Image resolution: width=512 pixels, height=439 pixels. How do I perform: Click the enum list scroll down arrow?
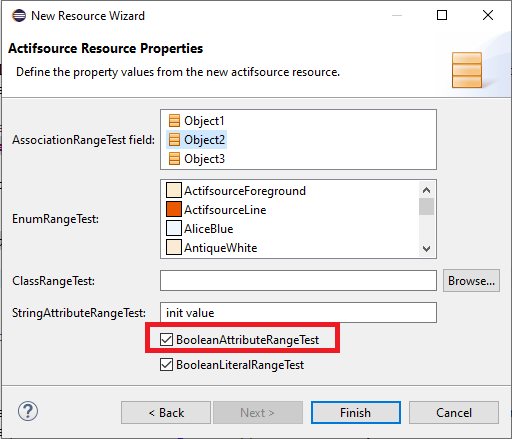pos(426,249)
